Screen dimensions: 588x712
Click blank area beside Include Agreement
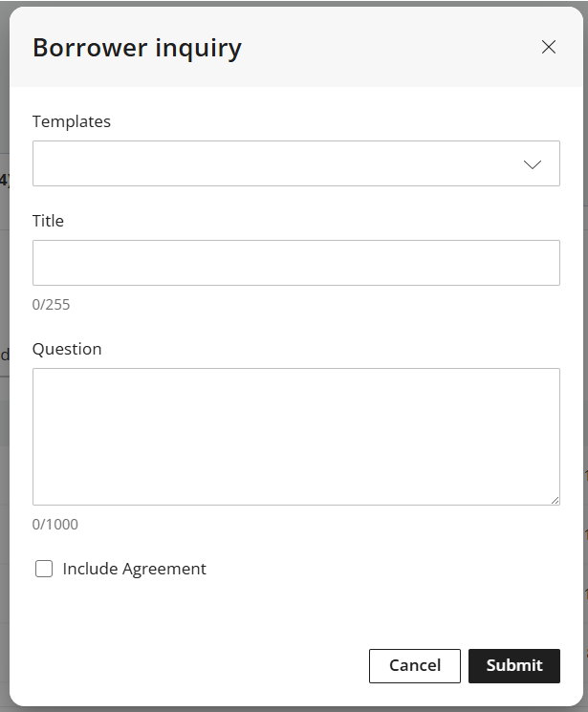(382, 569)
